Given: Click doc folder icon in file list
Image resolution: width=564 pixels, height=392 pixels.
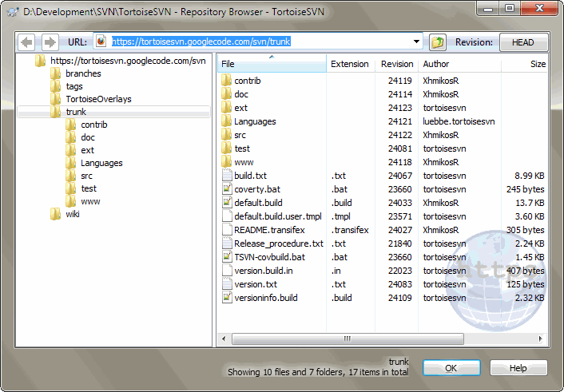Looking at the screenshot, I should 226,94.
